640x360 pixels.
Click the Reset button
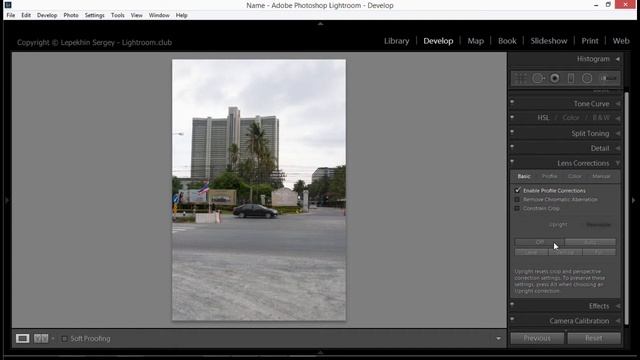(x=594, y=338)
